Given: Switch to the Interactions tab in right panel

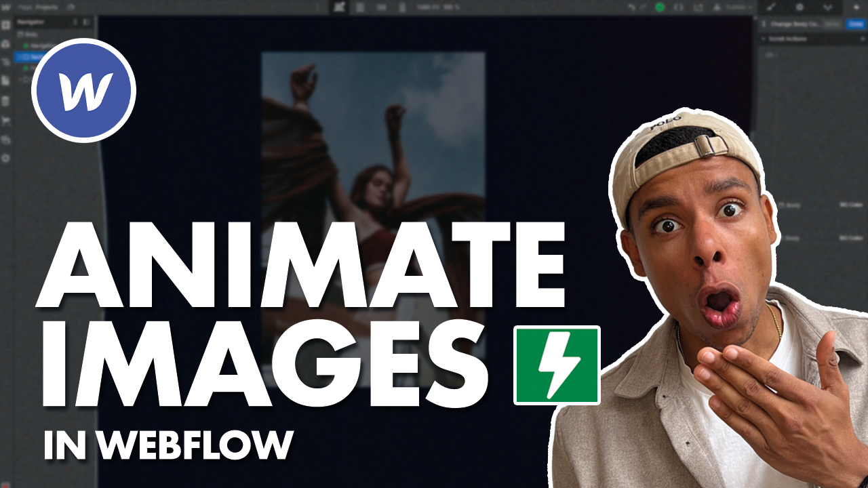Looking at the screenshot, I should coord(828,7).
